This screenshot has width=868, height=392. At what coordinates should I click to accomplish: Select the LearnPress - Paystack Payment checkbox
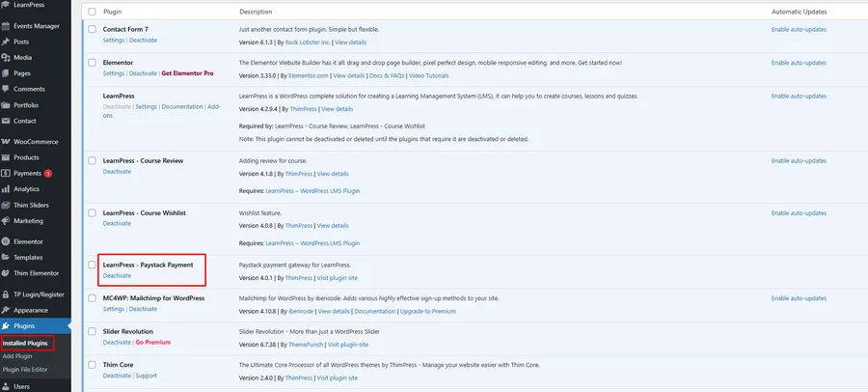(92, 265)
